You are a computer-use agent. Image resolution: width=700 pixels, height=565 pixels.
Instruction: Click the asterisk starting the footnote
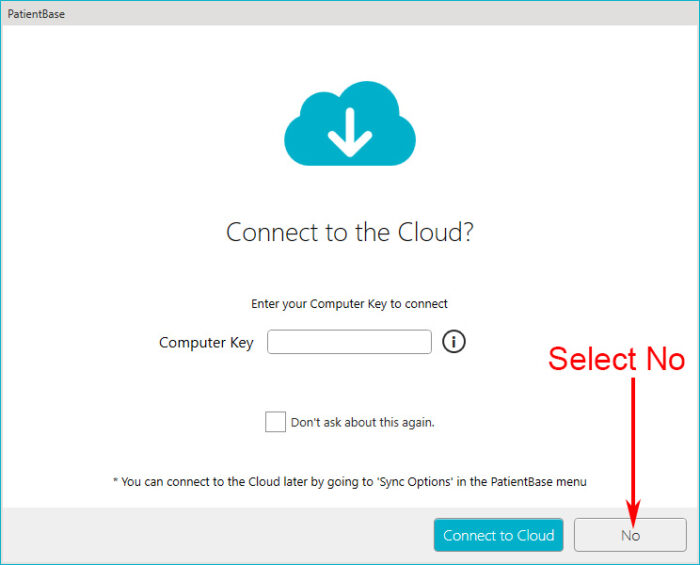(116, 481)
